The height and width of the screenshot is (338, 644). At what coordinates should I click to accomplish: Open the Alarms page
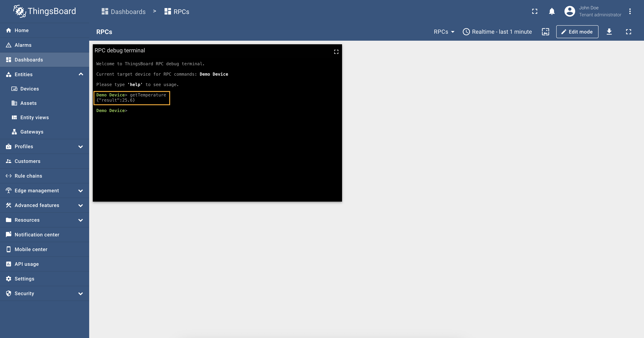[x=23, y=45]
